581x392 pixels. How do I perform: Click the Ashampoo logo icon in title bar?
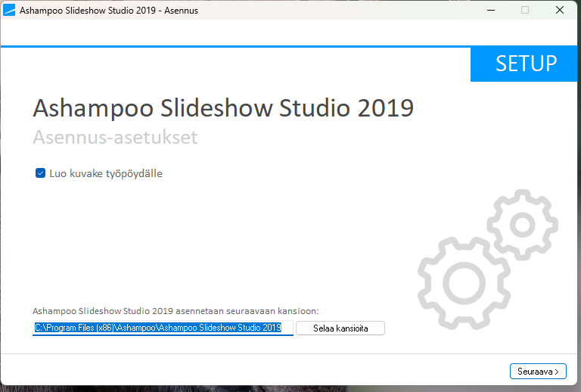[9, 10]
